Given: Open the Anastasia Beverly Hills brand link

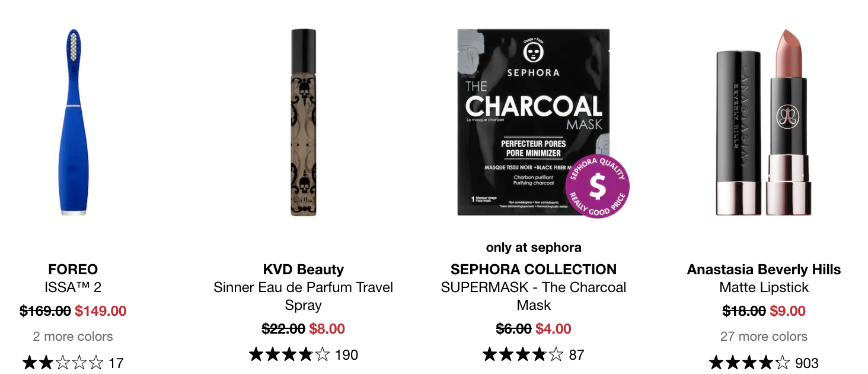Looking at the screenshot, I should [764, 270].
